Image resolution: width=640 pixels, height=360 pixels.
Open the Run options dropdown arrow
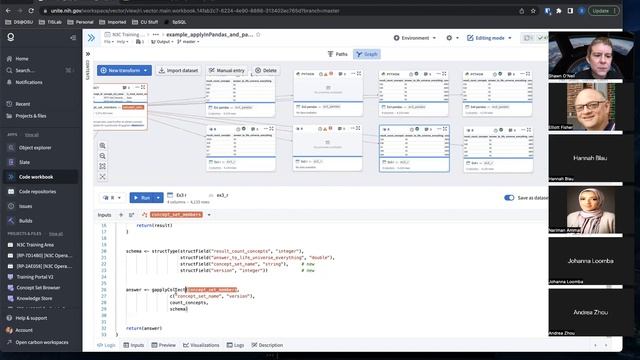[158, 198]
